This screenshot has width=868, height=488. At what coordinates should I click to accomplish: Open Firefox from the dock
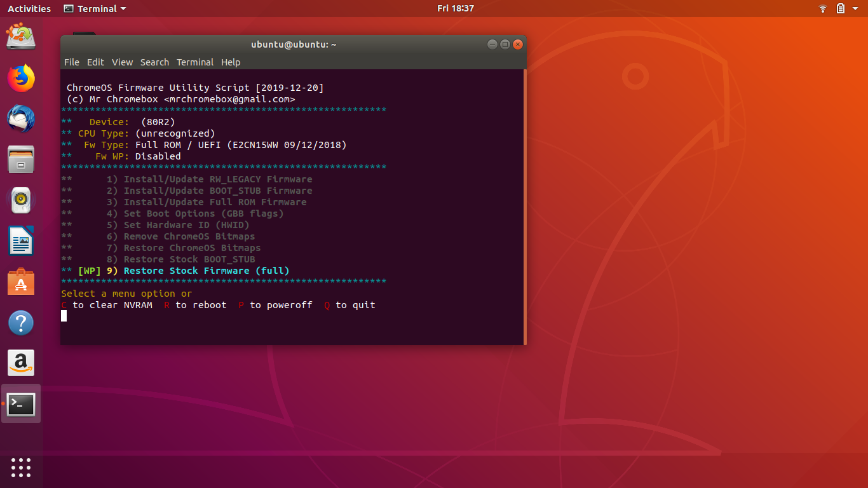click(21, 79)
